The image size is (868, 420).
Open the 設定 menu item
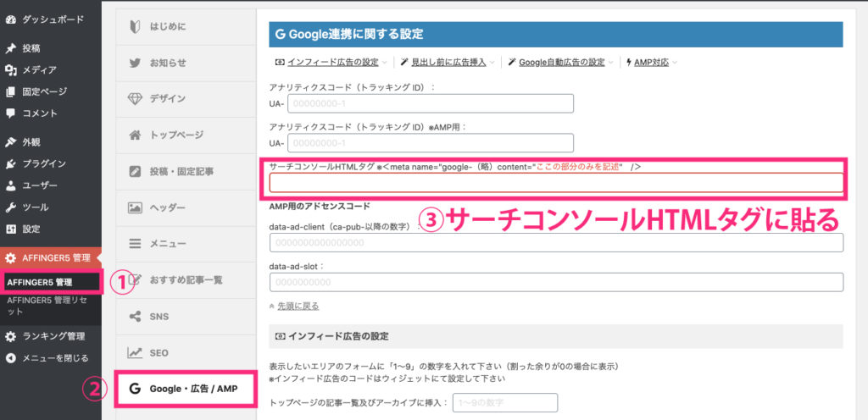click(x=31, y=229)
